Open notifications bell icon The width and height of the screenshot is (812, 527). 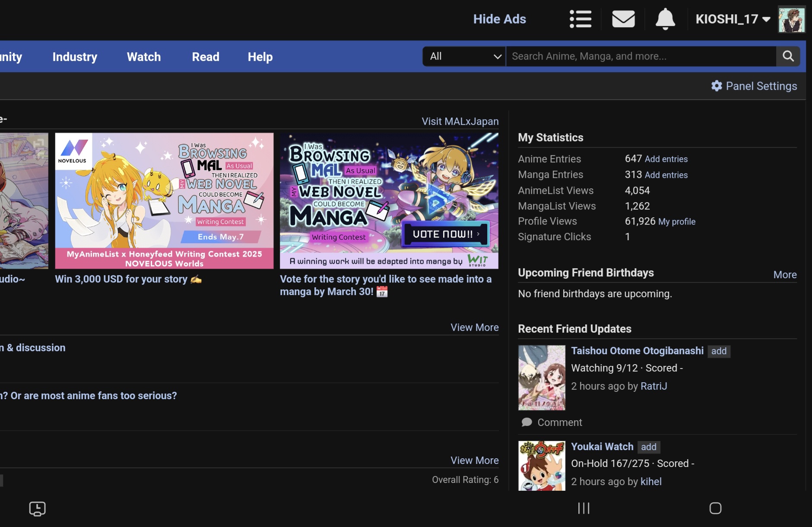point(665,19)
